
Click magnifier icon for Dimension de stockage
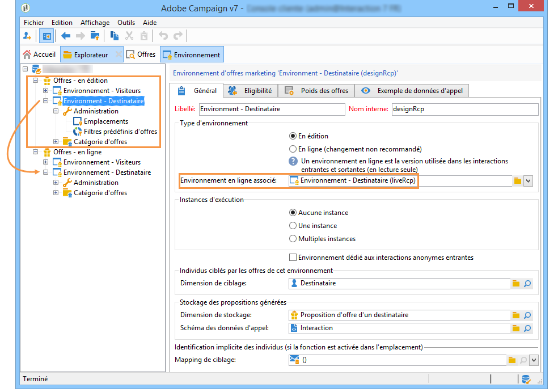point(527,315)
